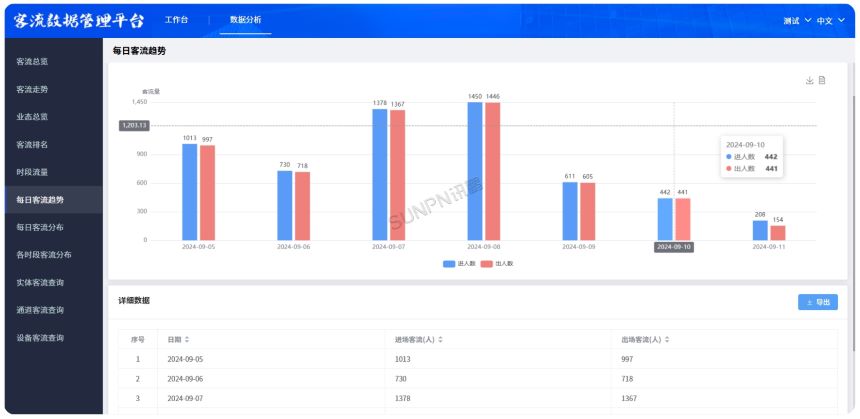This screenshot has width=860, height=419.
Task: Click the blue 1450 bar for 2024-09-08
Action: 475,170
